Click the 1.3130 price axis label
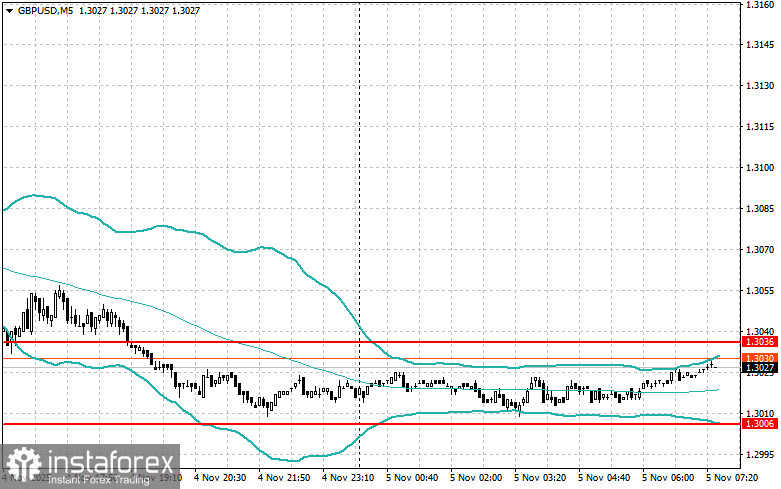781x489 pixels. pos(760,86)
